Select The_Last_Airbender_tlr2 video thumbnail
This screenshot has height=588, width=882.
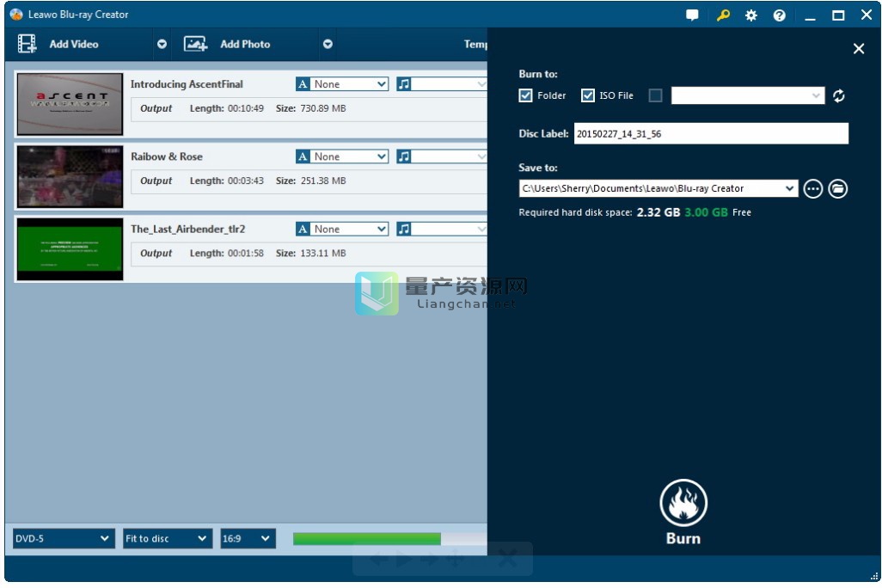coord(70,249)
